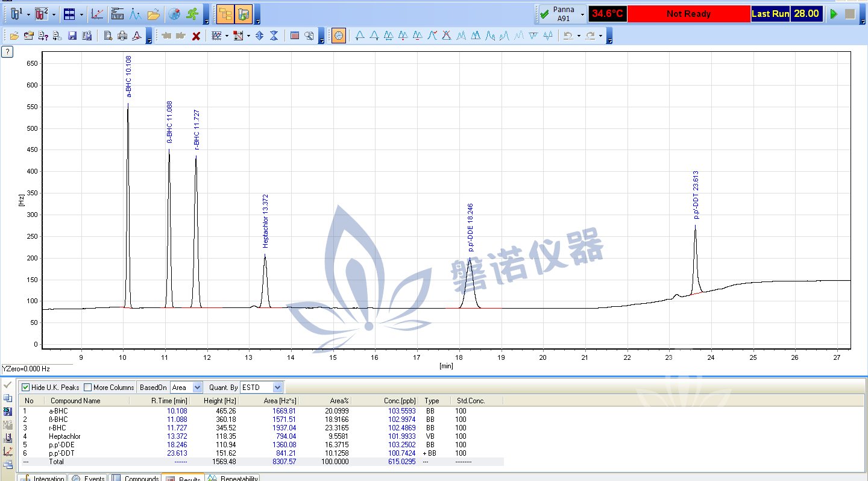
Task: Click the method setup icon
Action: [118, 13]
